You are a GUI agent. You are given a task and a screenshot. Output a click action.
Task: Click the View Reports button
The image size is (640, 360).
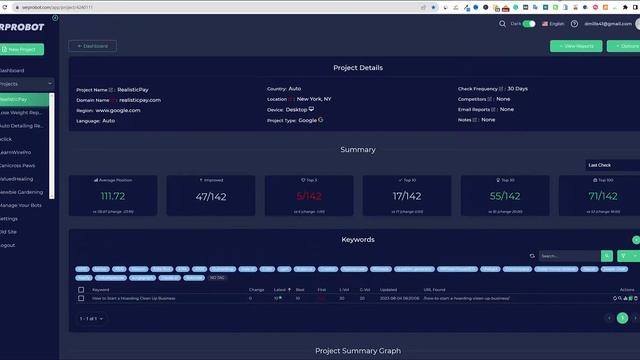pos(576,46)
